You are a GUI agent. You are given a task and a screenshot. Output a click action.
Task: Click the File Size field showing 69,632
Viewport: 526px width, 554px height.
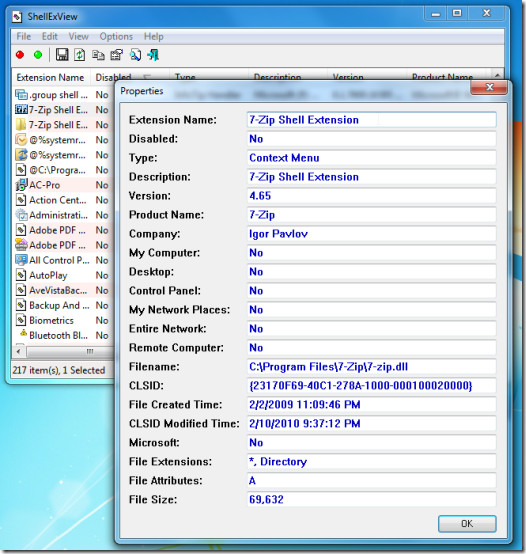(372, 500)
